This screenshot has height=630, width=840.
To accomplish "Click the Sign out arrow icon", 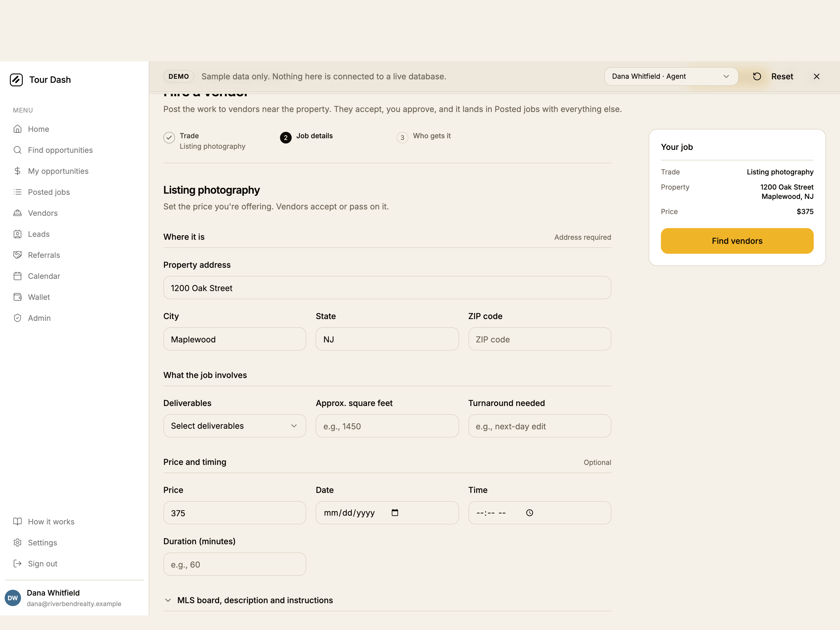I will (x=17, y=563).
